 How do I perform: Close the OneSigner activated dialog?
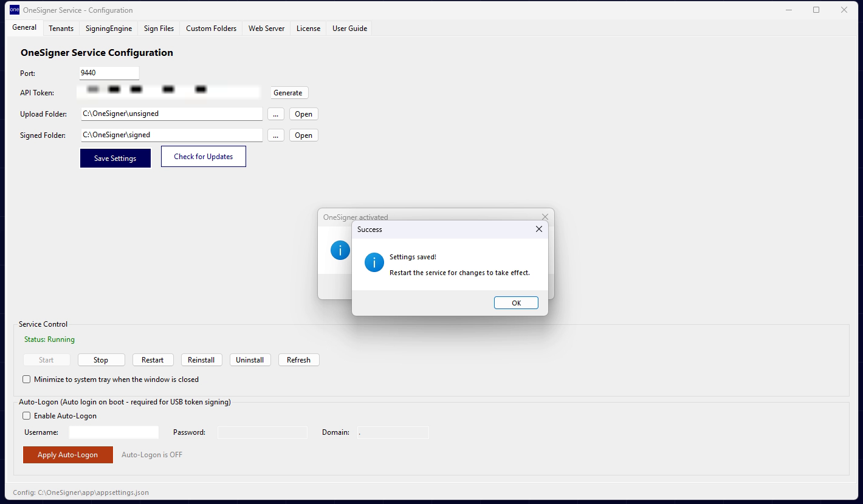pyautogui.click(x=545, y=217)
